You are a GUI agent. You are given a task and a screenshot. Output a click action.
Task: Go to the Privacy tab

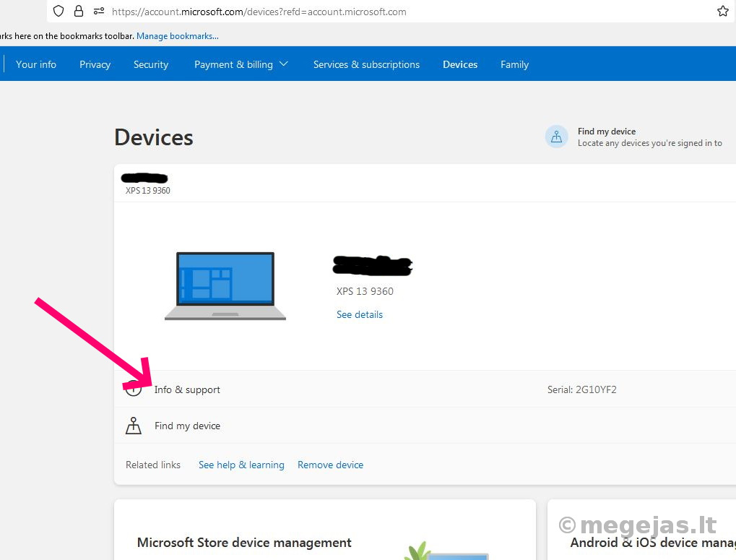(x=95, y=64)
